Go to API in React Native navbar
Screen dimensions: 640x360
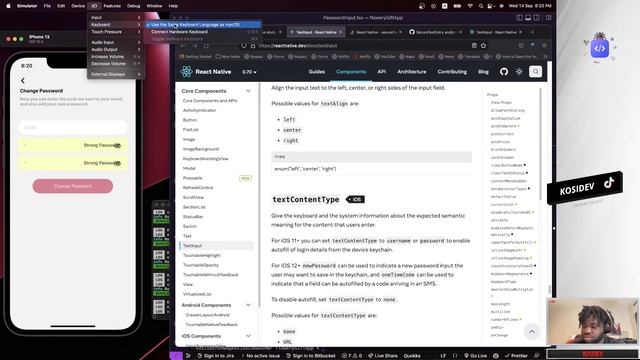tap(382, 72)
